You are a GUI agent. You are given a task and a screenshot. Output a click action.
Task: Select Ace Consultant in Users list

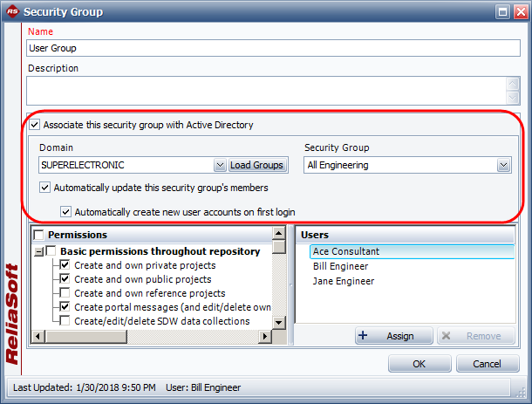[346, 251]
